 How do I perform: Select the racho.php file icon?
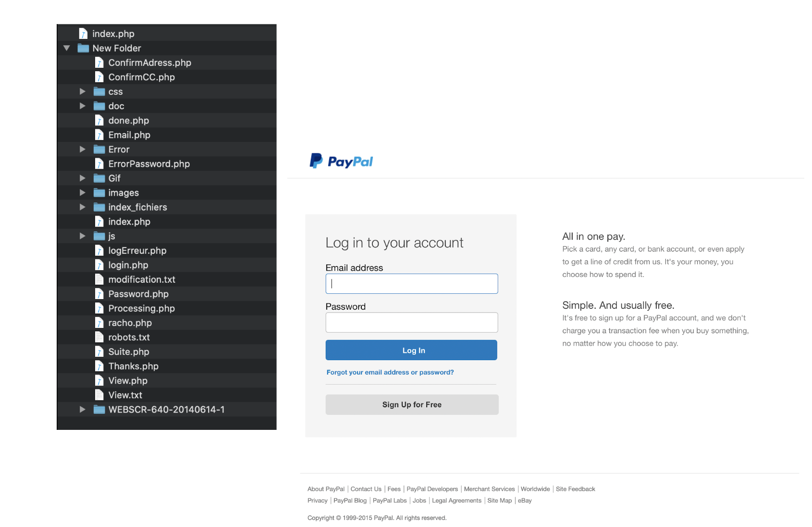[x=99, y=323]
